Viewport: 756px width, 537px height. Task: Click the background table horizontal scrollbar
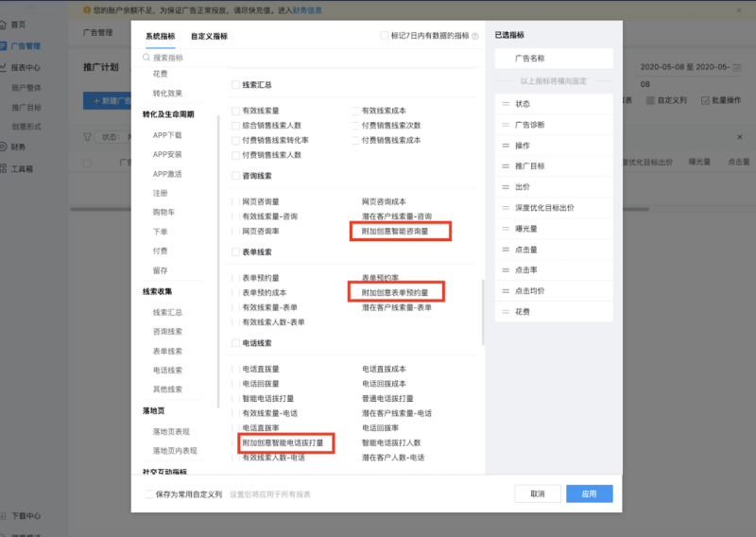pos(360,209)
